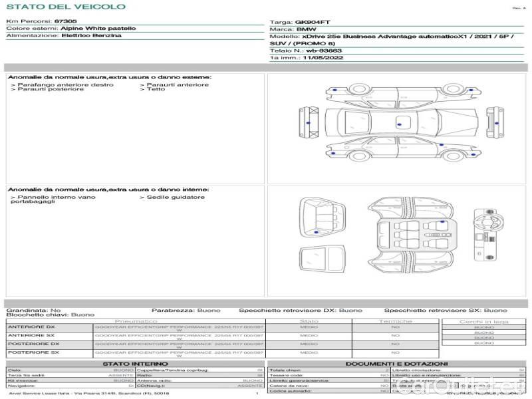Click the 'Arval Service Lease Italia' footer address
Image resolution: width=532 pixels, height=399 pixels.
pos(89,394)
